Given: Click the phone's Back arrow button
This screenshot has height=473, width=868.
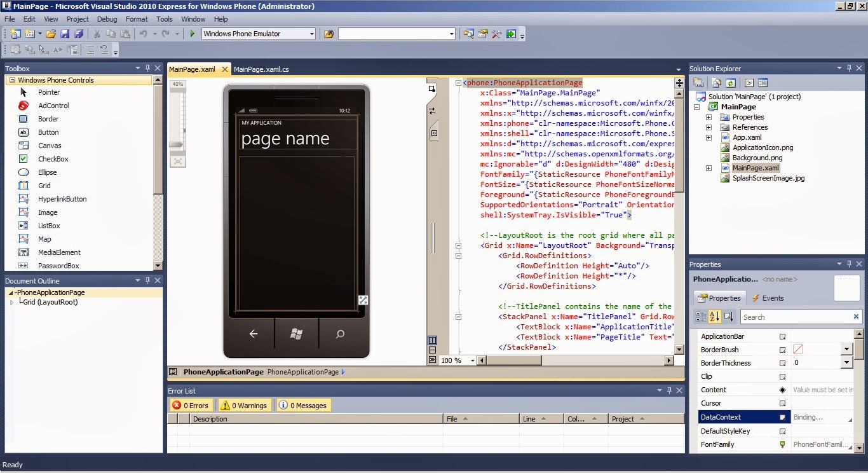Looking at the screenshot, I should pyautogui.click(x=253, y=334).
